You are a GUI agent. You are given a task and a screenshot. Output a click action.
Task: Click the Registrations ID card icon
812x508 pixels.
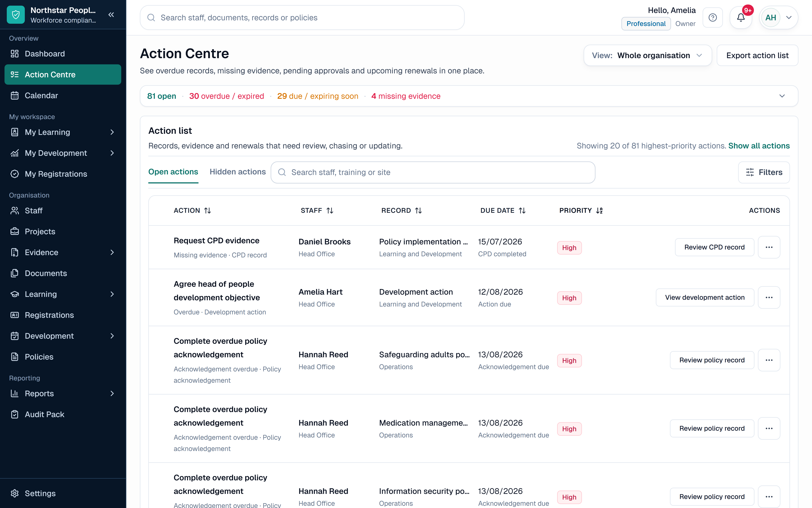point(15,315)
